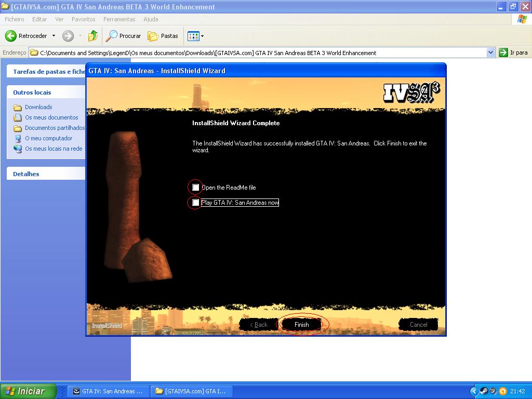532x399 pixels.
Task: Open Os meus locais na rede link
Action: coord(54,149)
